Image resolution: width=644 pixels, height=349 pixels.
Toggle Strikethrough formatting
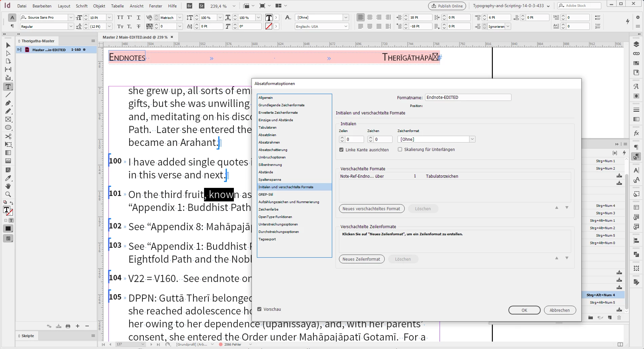(139, 26)
